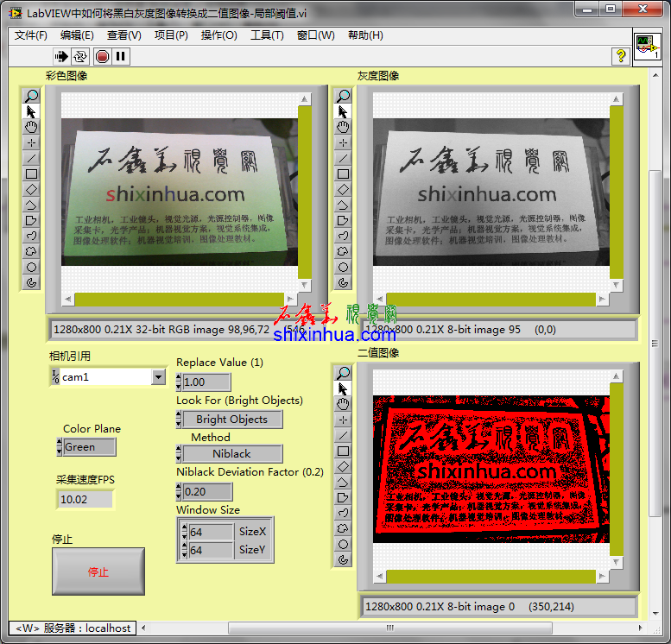
Task: Select the Zoom tool in 二值图像 palette
Action: point(344,373)
